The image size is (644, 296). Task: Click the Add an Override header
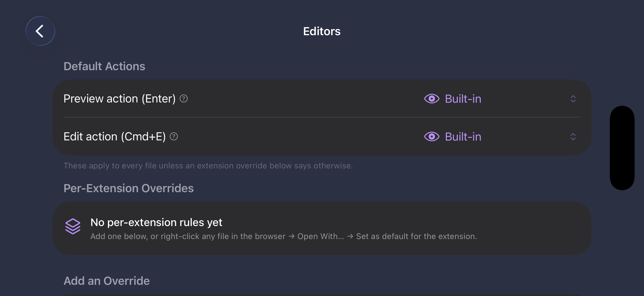[x=106, y=281]
